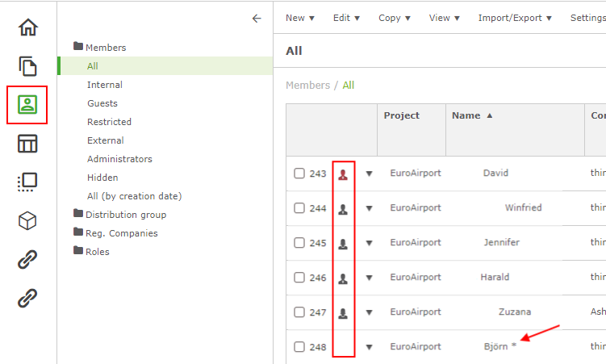606x364 pixels.
Task: Click the Distribution group folder icon
Action: [x=78, y=213]
